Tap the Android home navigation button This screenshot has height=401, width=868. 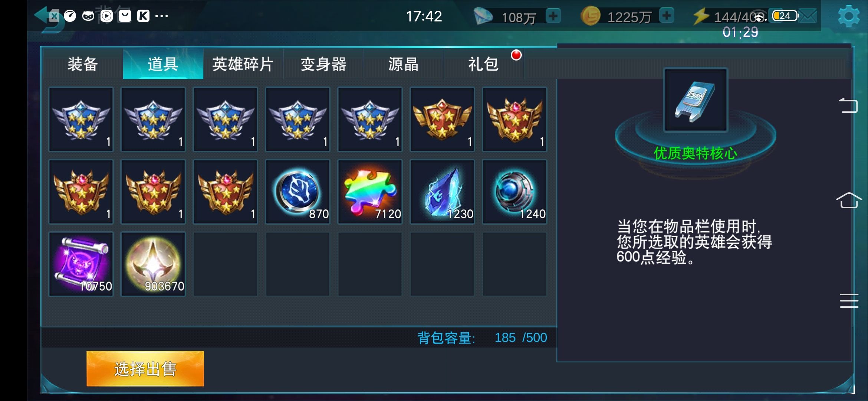click(x=849, y=200)
